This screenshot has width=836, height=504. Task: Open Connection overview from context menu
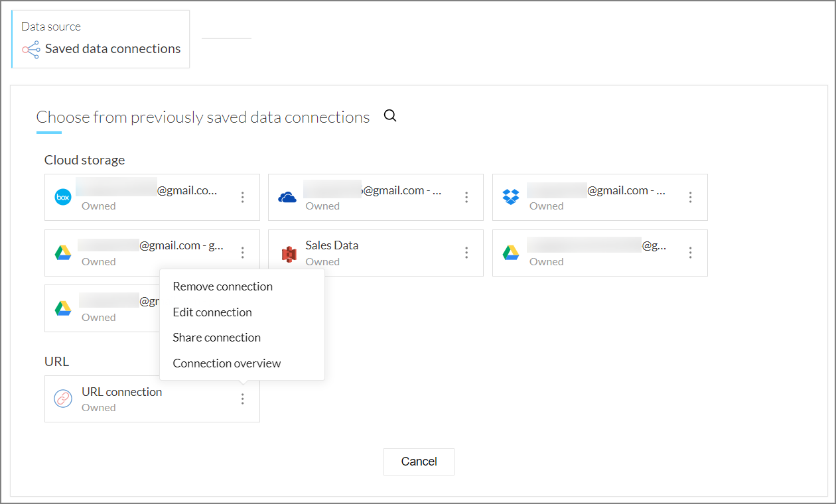click(x=226, y=363)
